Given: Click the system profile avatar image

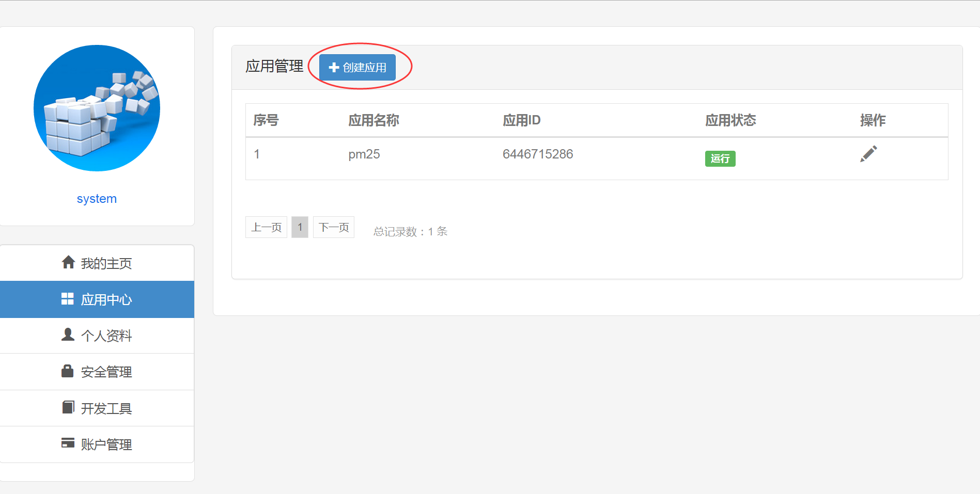Looking at the screenshot, I should click(x=97, y=108).
